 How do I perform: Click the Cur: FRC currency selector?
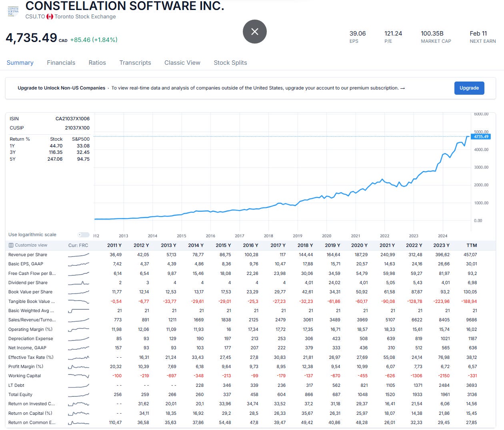[78, 245]
